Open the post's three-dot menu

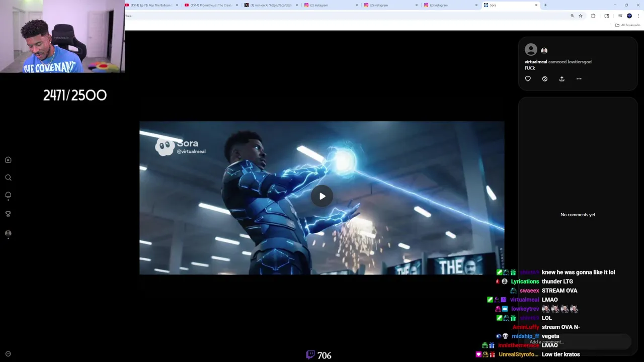coord(579,79)
